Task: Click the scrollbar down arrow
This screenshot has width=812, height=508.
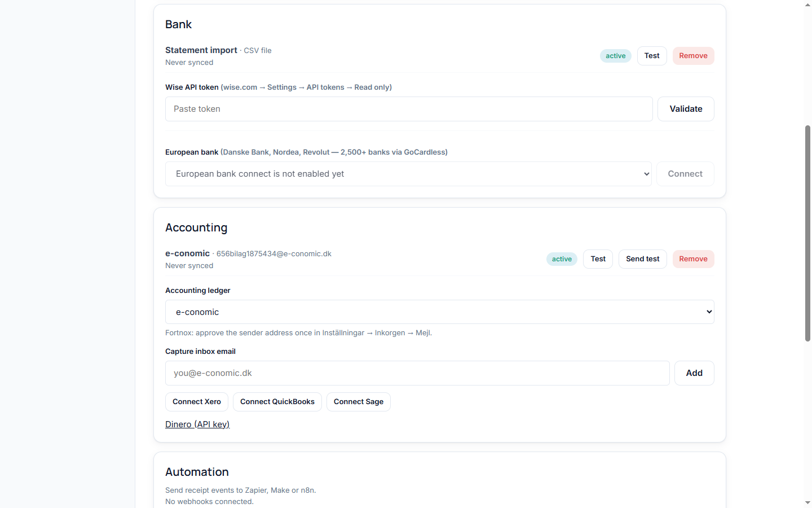Action: tap(807, 502)
